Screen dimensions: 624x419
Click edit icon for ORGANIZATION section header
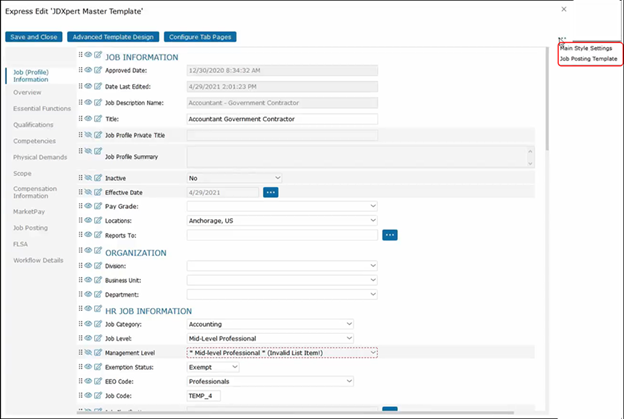[x=98, y=252]
